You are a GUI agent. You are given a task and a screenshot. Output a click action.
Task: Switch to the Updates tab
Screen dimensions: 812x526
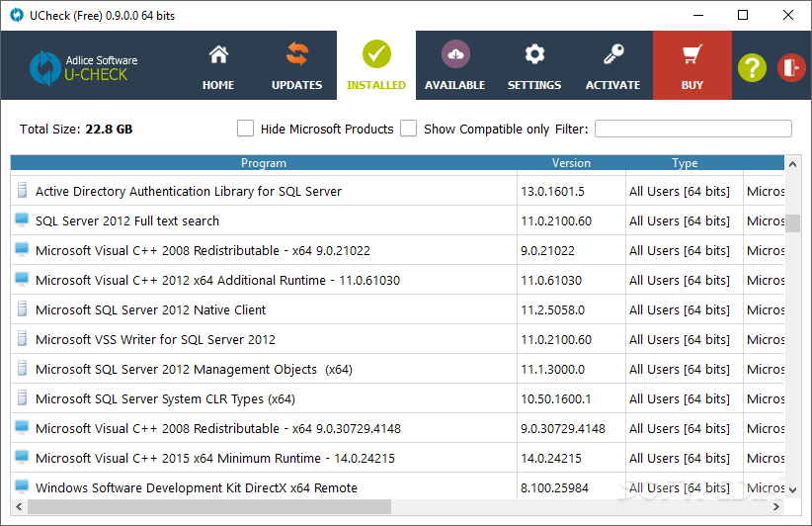coord(296,65)
